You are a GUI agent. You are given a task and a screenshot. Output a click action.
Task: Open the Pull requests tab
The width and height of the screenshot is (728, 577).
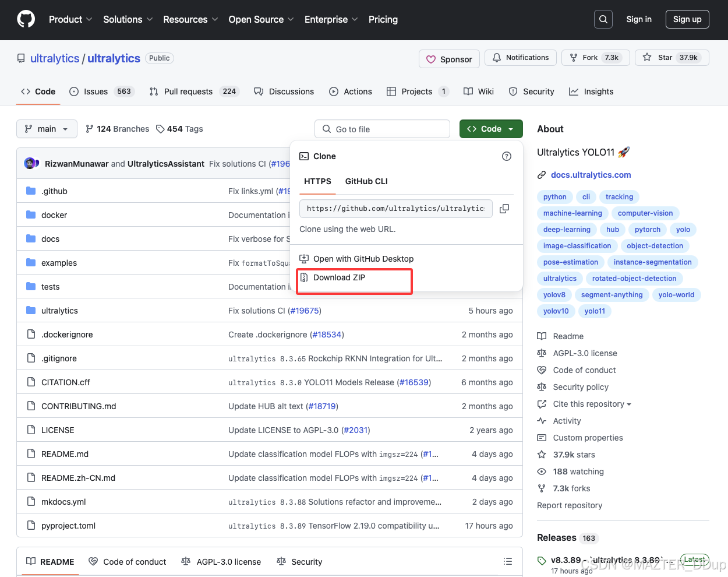(195, 92)
